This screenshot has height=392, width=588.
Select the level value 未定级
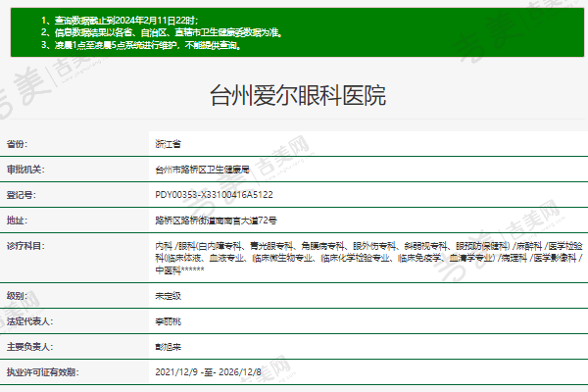(168, 296)
